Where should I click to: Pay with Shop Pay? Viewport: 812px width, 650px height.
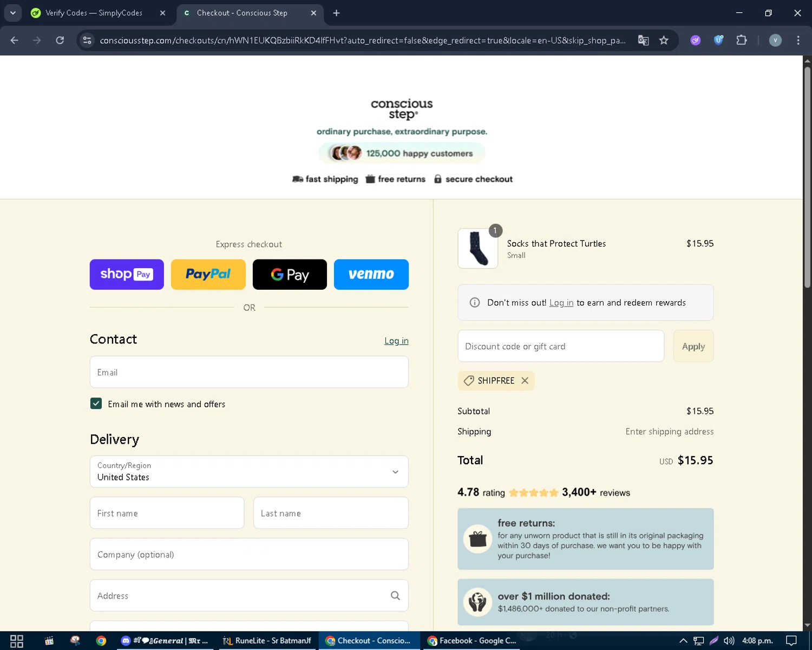coord(127,275)
